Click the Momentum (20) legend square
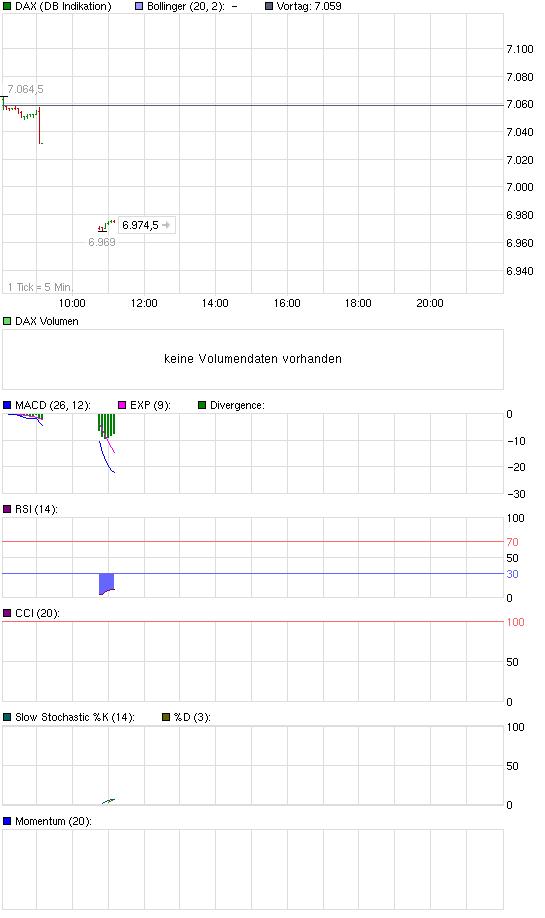Image resolution: width=545 pixels, height=918 pixels. [x=7, y=821]
